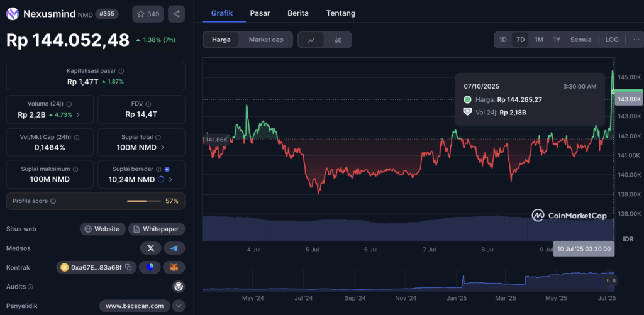Open www.bscscan.com explorer link
The image size is (644, 315).
click(135, 306)
